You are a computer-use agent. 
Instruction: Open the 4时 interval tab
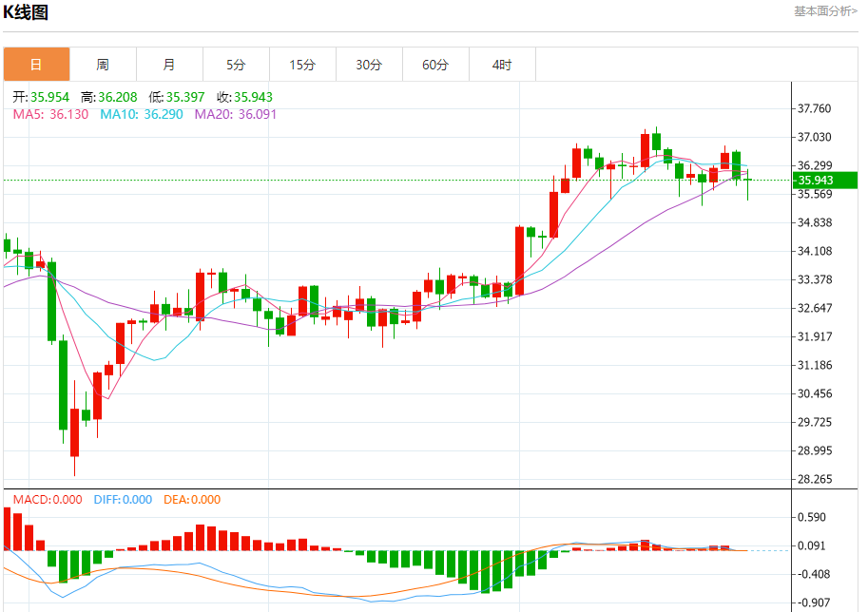coord(502,65)
